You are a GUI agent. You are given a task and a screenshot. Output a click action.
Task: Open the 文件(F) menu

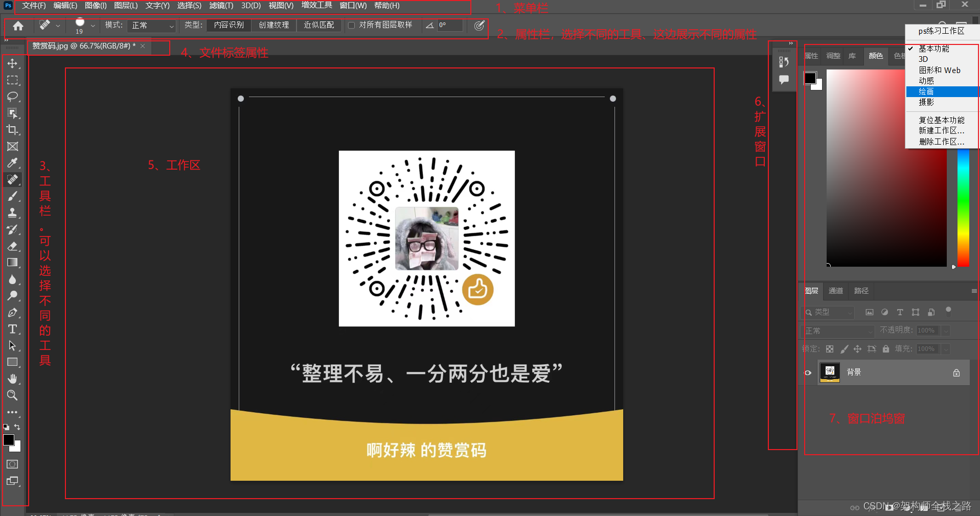click(x=34, y=6)
